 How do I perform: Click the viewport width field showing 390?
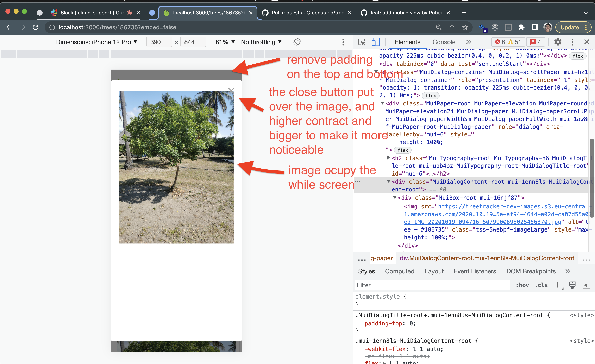click(x=159, y=42)
